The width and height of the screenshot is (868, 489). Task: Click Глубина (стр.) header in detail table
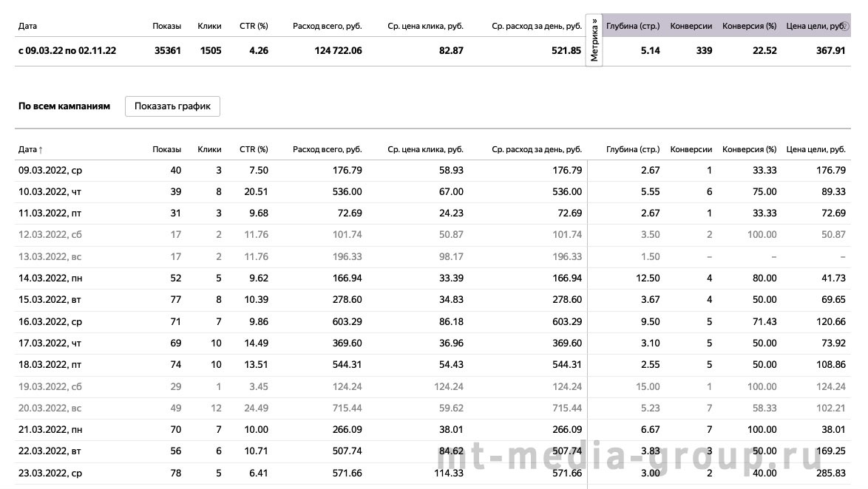pyautogui.click(x=633, y=149)
